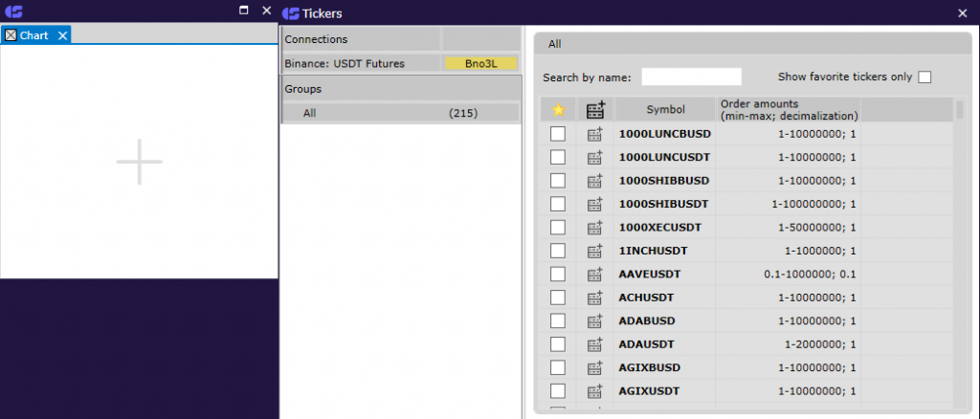Screen dimensions: 980x419
Task: Click 1INCHUSDT amount 1-1000000; 1
Action: (820, 251)
